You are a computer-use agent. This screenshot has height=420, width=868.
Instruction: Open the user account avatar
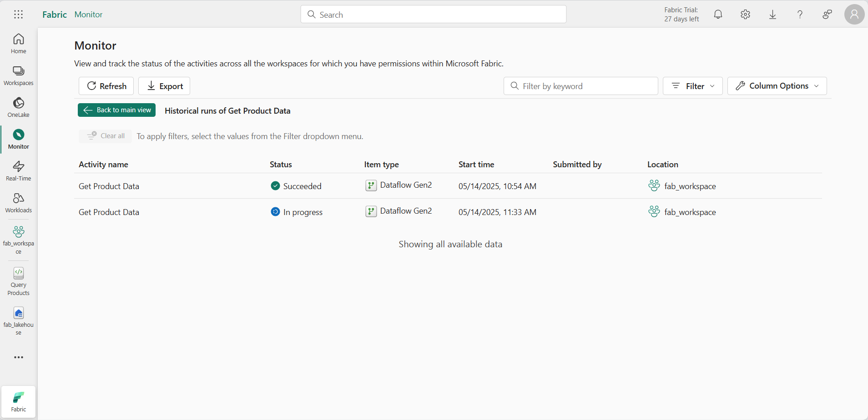[x=854, y=15]
